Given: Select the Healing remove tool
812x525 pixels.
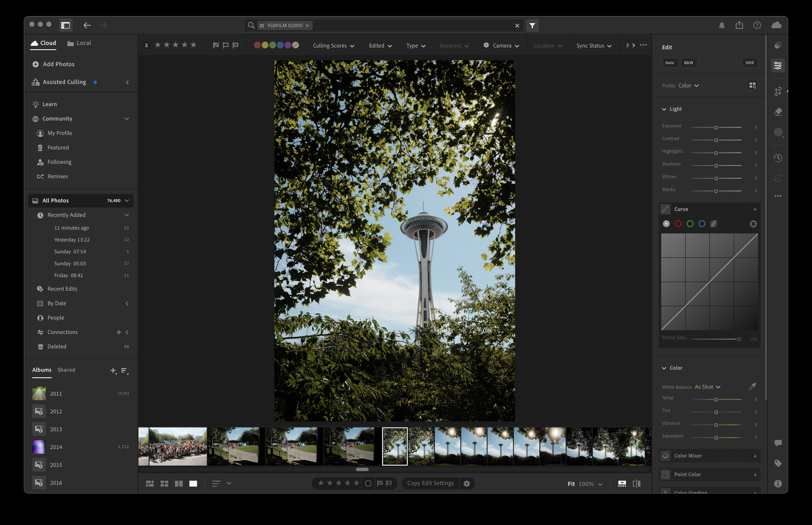Looking at the screenshot, I should click(x=779, y=112).
